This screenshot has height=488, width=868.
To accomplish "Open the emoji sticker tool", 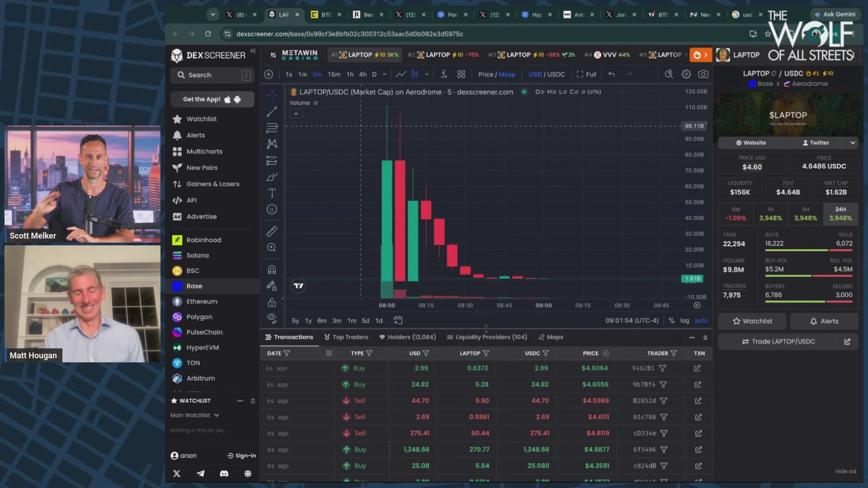I will click(272, 209).
